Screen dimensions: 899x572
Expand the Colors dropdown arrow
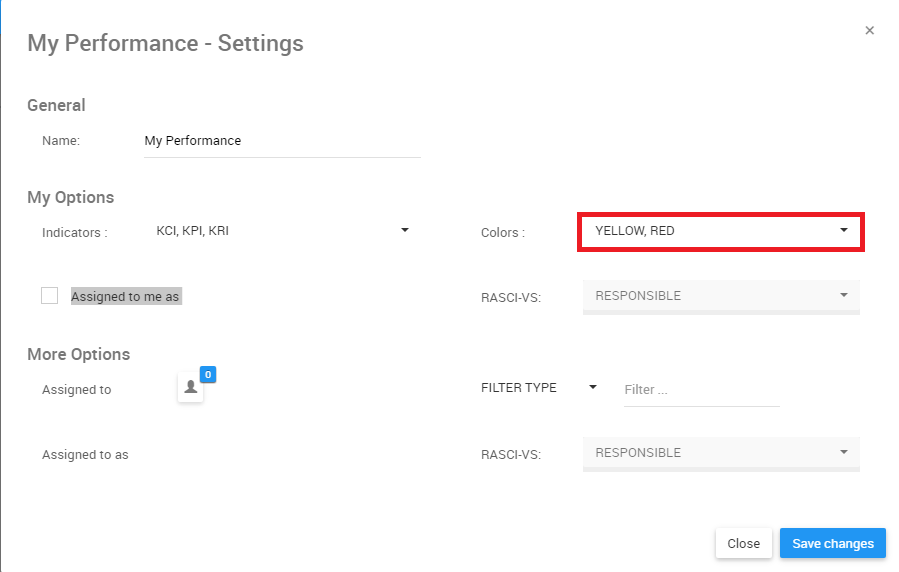(x=844, y=230)
